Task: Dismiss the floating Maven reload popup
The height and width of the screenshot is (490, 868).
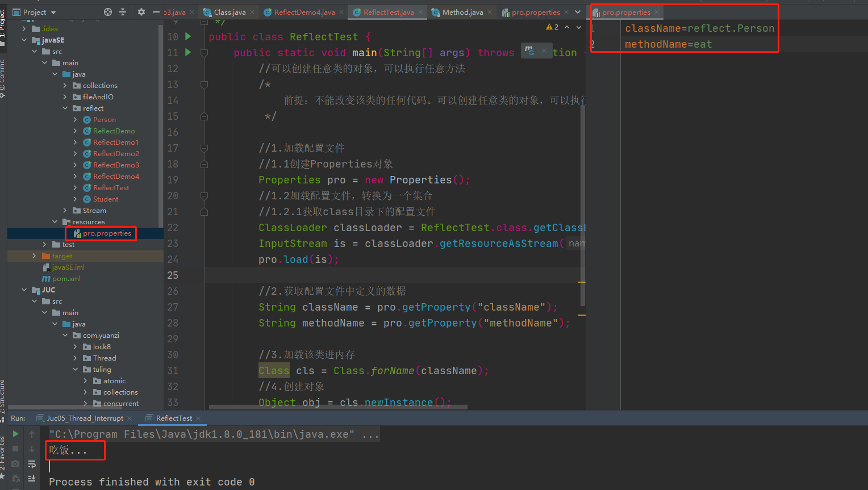Action: 544,51
